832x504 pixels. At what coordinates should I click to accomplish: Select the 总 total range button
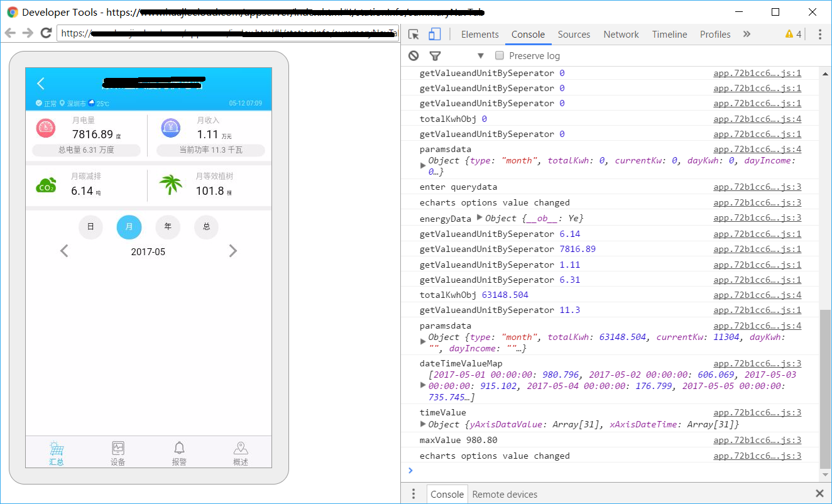pos(207,227)
